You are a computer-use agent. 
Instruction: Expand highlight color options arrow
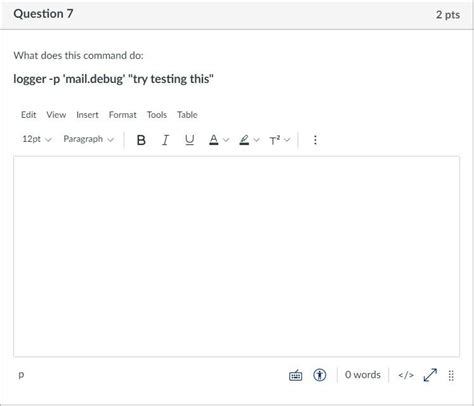[257, 140]
